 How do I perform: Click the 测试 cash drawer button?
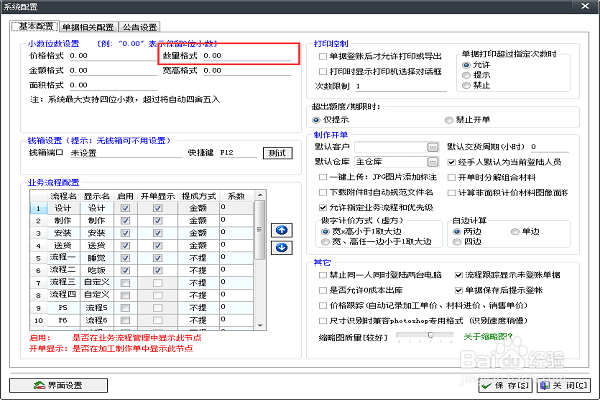pyautogui.click(x=278, y=153)
